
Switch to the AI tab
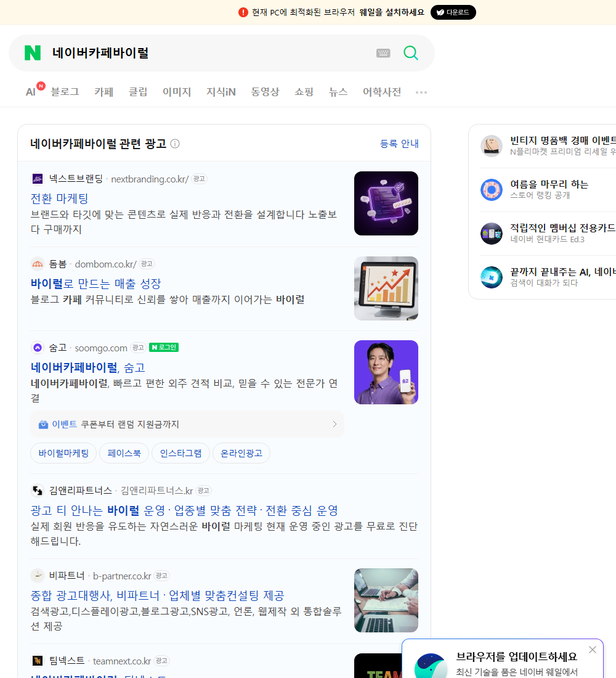click(31, 92)
